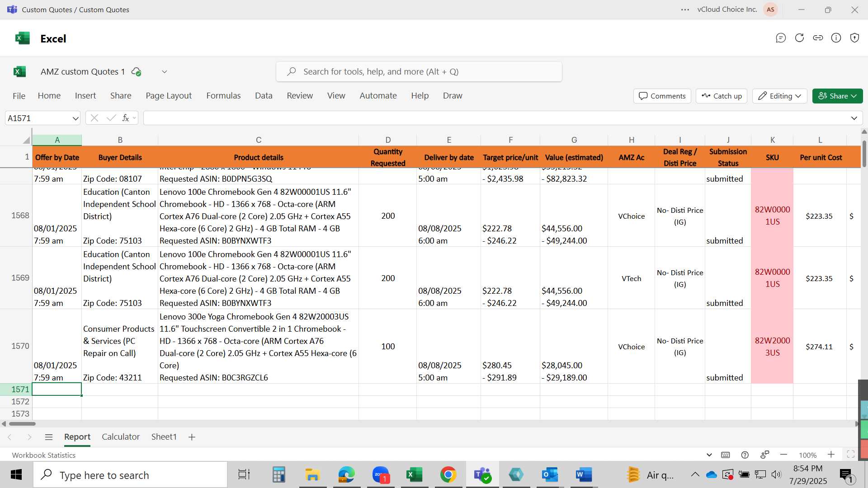Select cell with Zip Code: 43211
868x488 pixels.
point(120,347)
